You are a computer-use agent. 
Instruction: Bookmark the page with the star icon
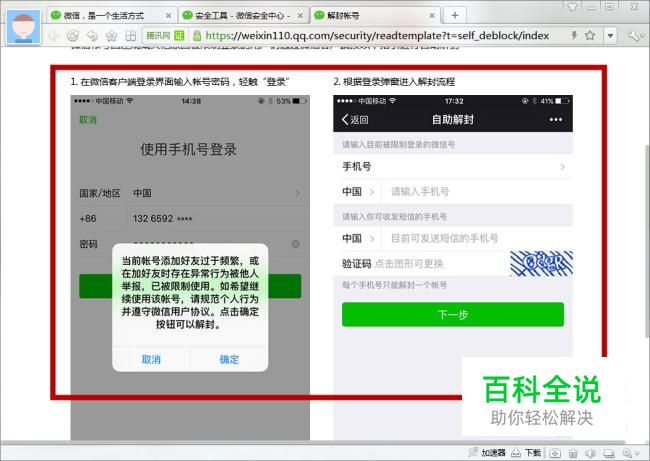coord(590,35)
